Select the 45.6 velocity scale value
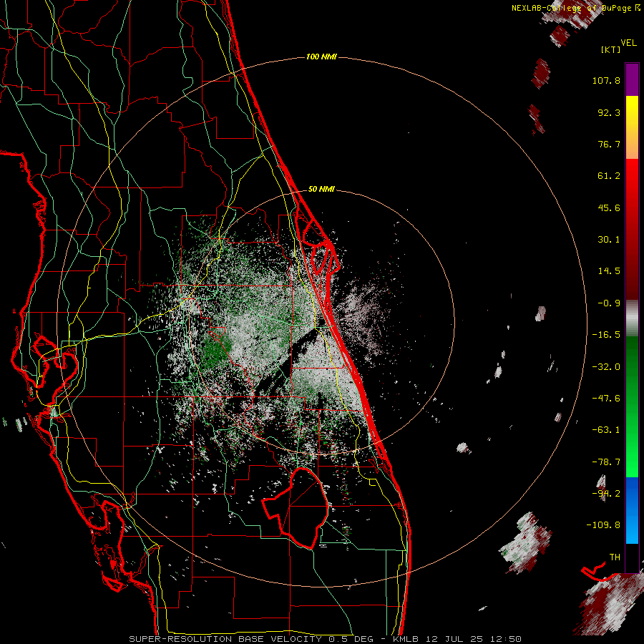 609,208
